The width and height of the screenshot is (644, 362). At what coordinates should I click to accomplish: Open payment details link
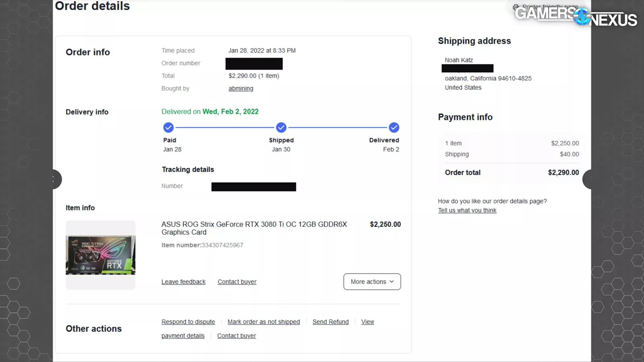pyautogui.click(x=183, y=336)
